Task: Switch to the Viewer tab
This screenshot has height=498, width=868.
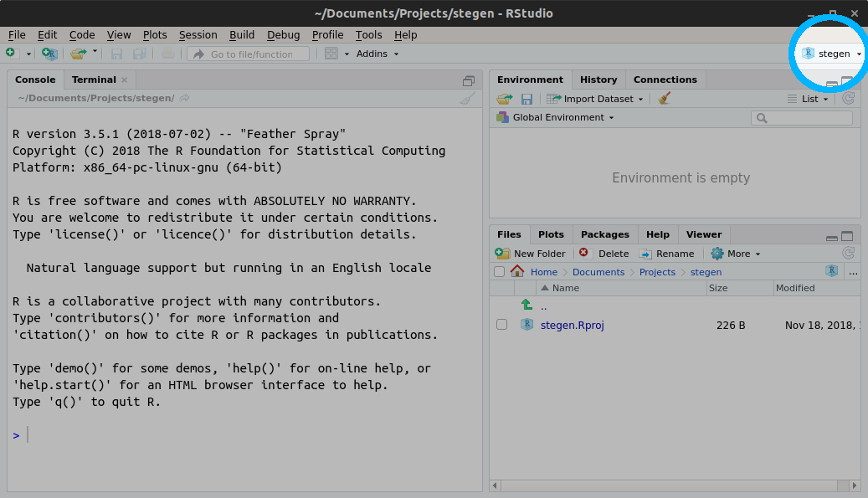Action: click(x=704, y=234)
